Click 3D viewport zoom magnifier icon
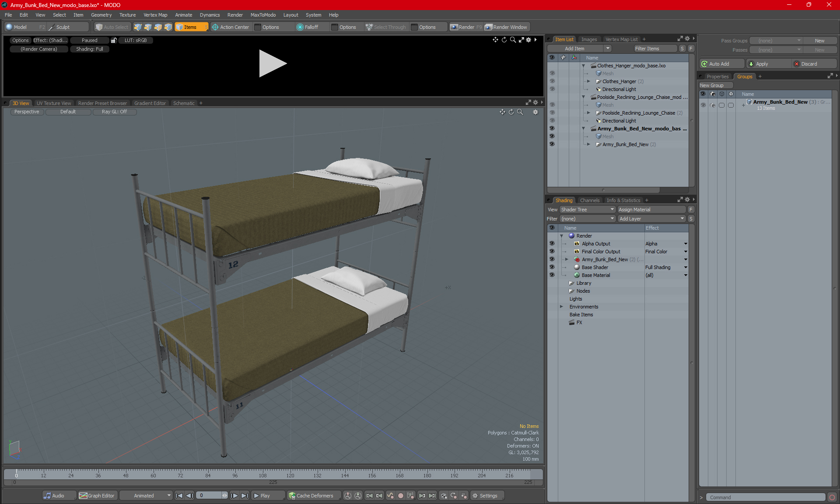This screenshot has height=504, width=840. tap(520, 112)
